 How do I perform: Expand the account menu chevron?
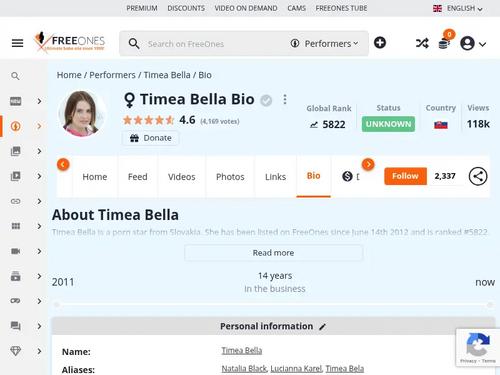point(482,44)
